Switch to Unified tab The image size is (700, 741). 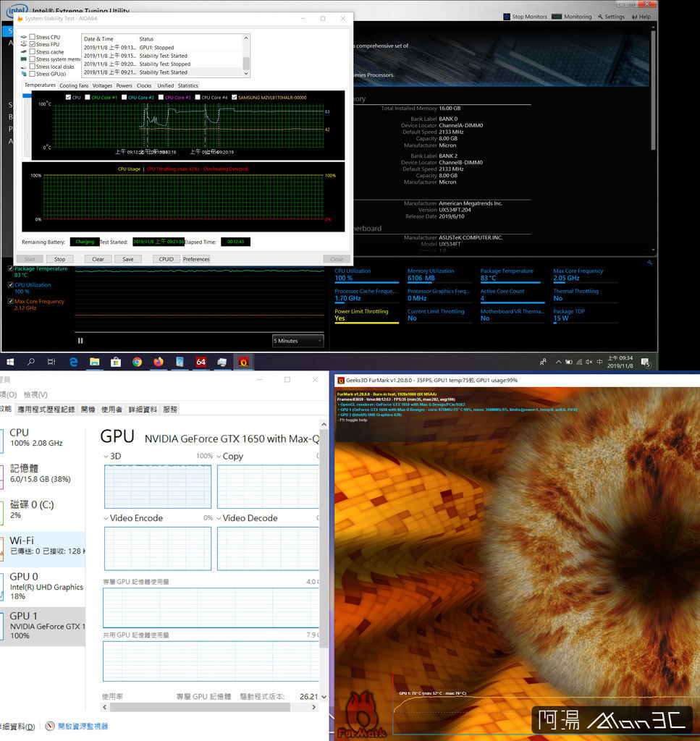pyautogui.click(x=166, y=85)
